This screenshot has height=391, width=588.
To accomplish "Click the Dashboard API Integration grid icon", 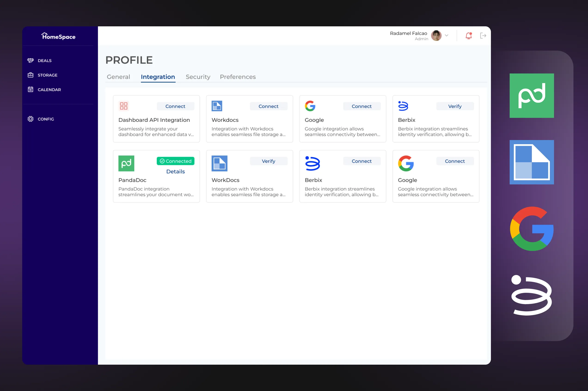I will click(123, 106).
